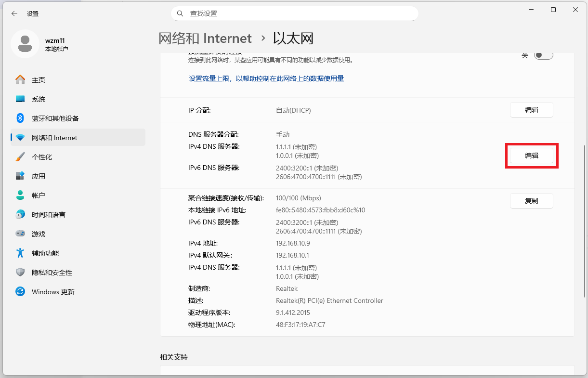Open Windows 更新 section
Image resolution: width=588 pixels, height=378 pixels.
coord(51,291)
